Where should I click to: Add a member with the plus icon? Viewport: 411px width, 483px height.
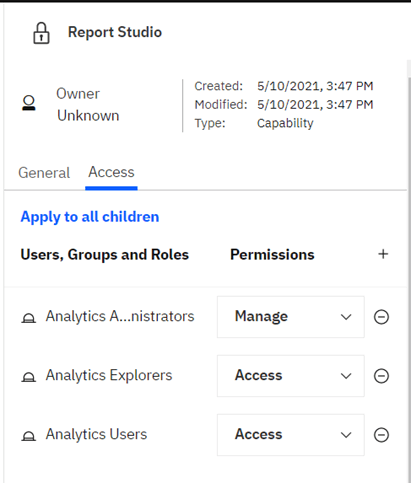pyautogui.click(x=383, y=254)
